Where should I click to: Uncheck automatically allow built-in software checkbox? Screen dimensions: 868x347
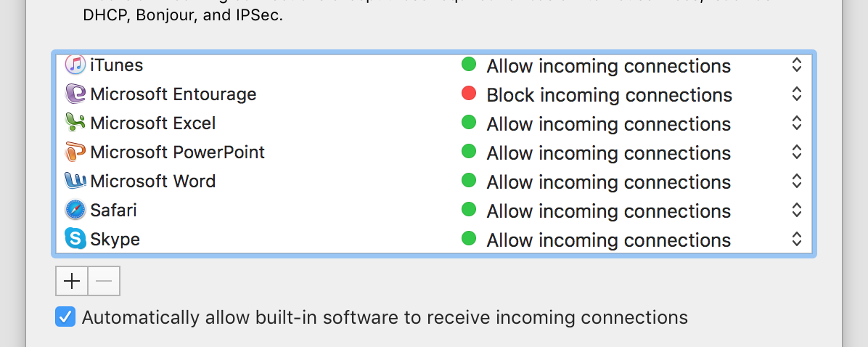pyautogui.click(x=65, y=317)
